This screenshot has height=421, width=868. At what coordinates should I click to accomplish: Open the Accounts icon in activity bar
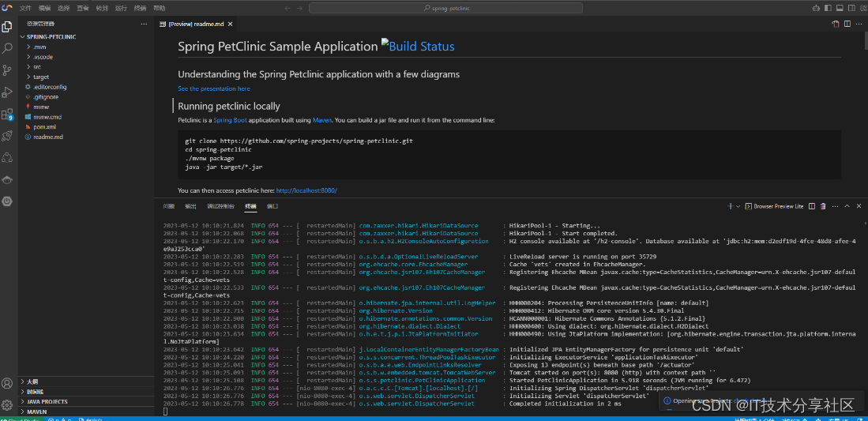7,383
